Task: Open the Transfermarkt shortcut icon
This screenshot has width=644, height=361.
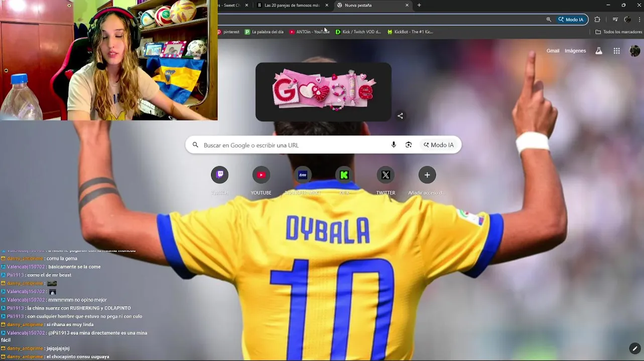Action: [303, 175]
